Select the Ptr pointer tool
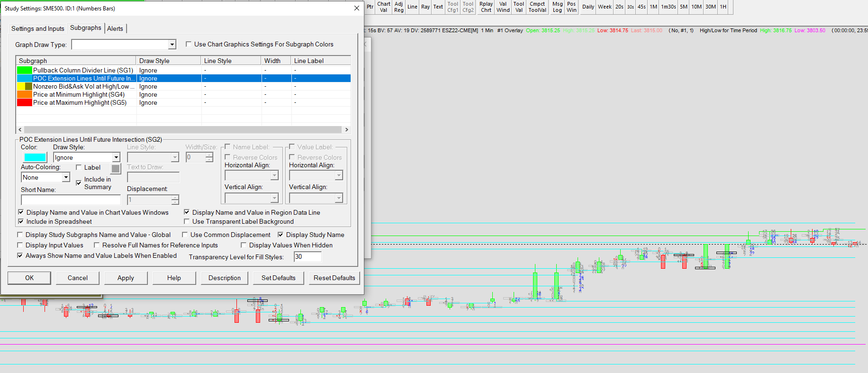The height and width of the screenshot is (373, 868). point(370,7)
